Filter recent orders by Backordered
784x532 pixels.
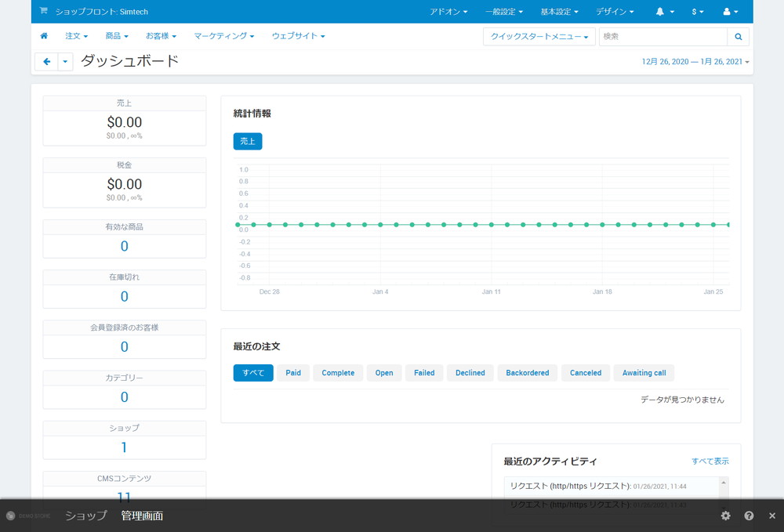528,373
